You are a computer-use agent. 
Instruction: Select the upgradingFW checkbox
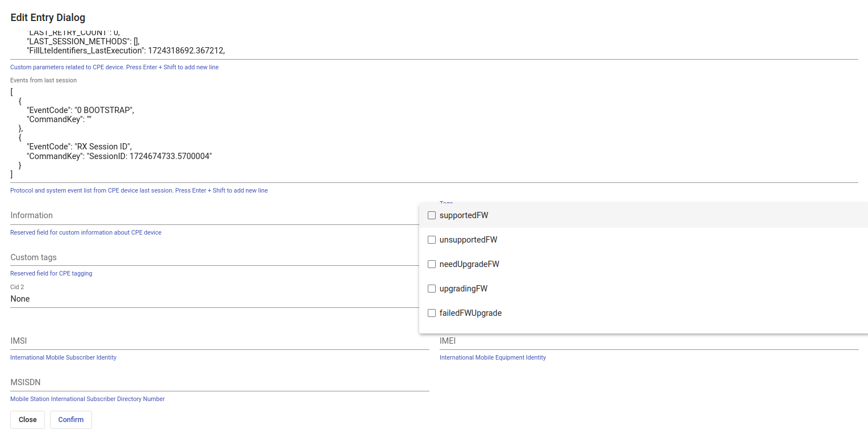click(432, 289)
